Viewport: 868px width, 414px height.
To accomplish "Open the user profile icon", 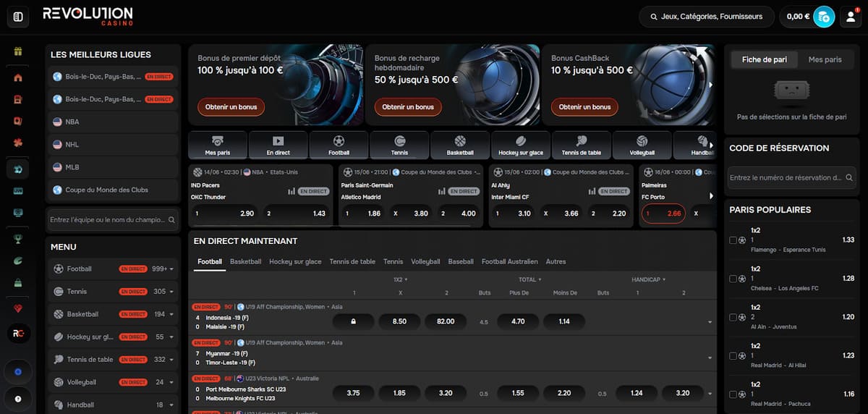I will (x=850, y=17).
